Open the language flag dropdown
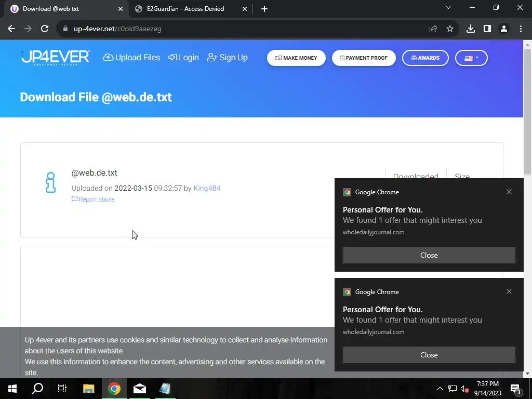Image resolution: width=532 pixels, height=399 pixels. coord(471,58)
